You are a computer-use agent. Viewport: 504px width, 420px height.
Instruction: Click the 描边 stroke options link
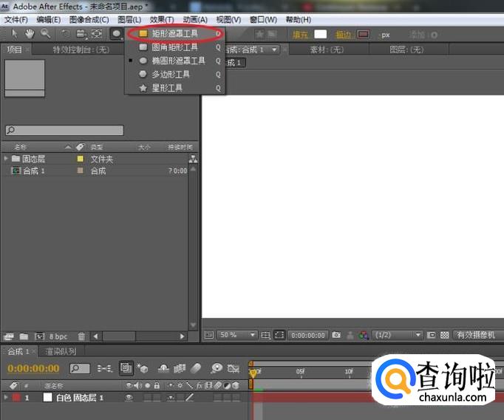click(x=343, y=34)
